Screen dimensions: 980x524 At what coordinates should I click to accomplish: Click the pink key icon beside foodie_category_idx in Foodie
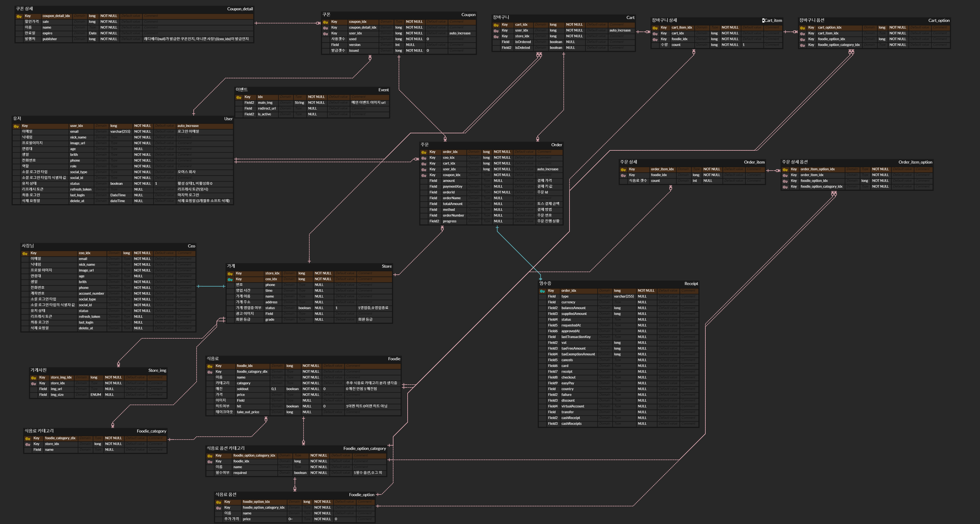pyautogui.click(x=210, y=372)
